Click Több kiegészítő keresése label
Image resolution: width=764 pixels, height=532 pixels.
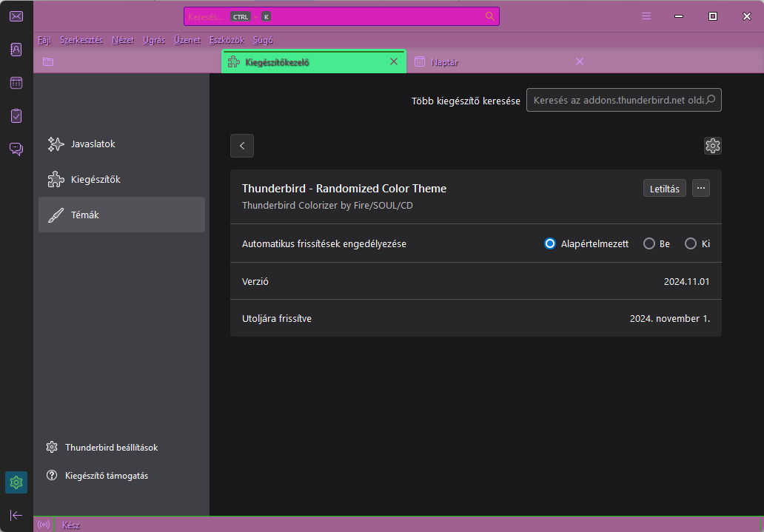[x=466, y=101]
